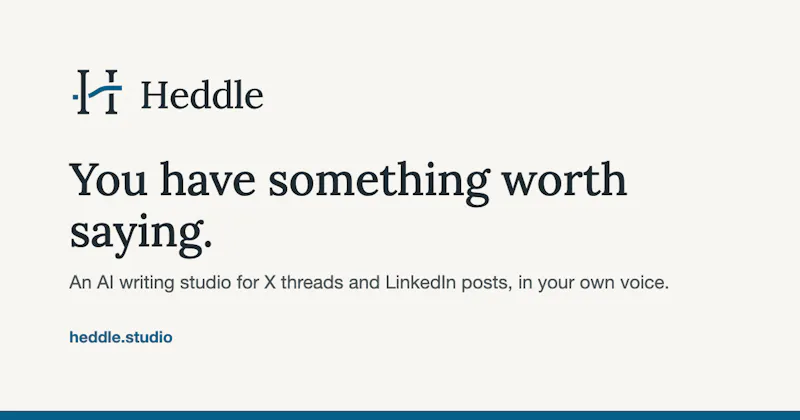Click the word "studio" in the gray tagline
800x420 pixels.
[205, 282]
